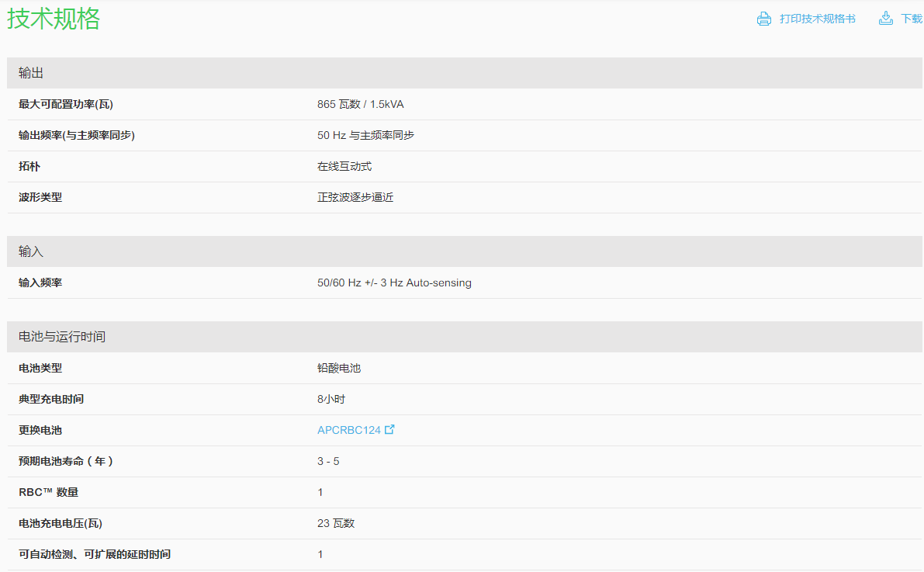Click the download tray icon
Screen dimensions: 924x572
(886, 19)
